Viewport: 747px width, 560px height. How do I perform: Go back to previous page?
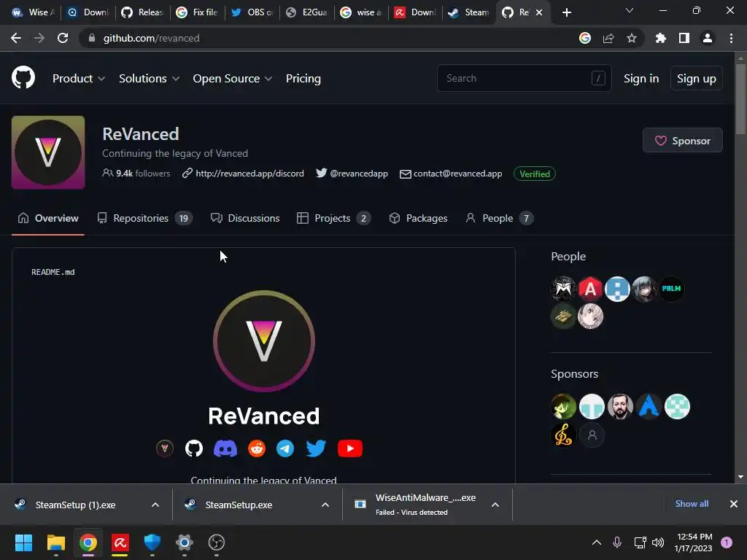[x=16, y=38]
